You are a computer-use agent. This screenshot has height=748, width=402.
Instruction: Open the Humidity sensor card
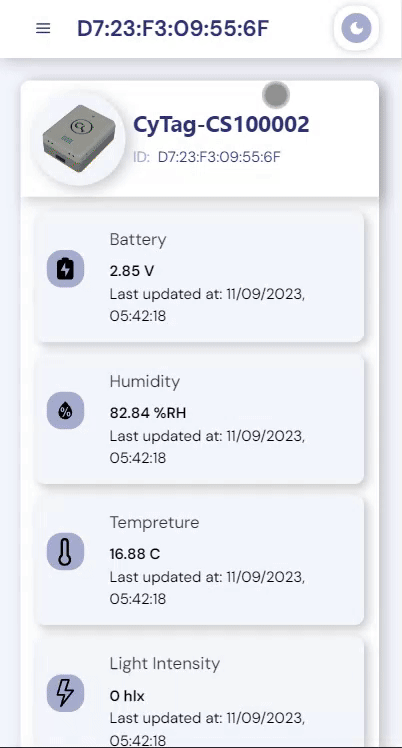click(x=200, y=419)
